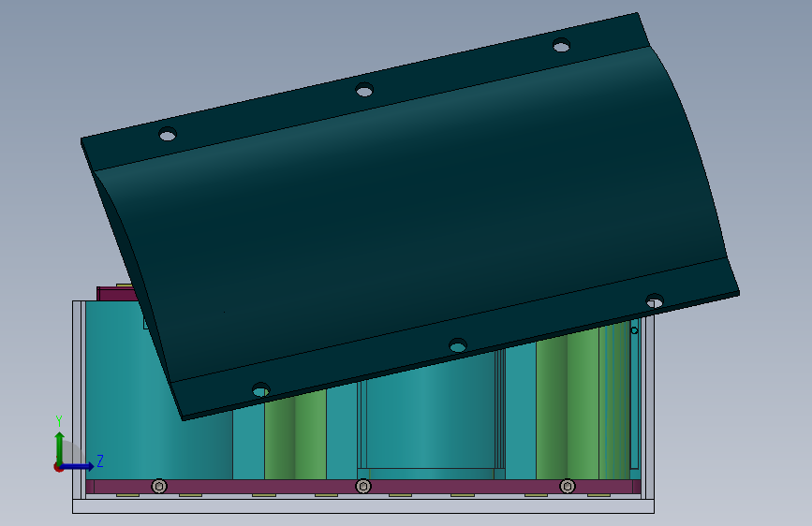812x526 pixels.
Task: Select the green Y axis arrow
Action: [60, 446]
